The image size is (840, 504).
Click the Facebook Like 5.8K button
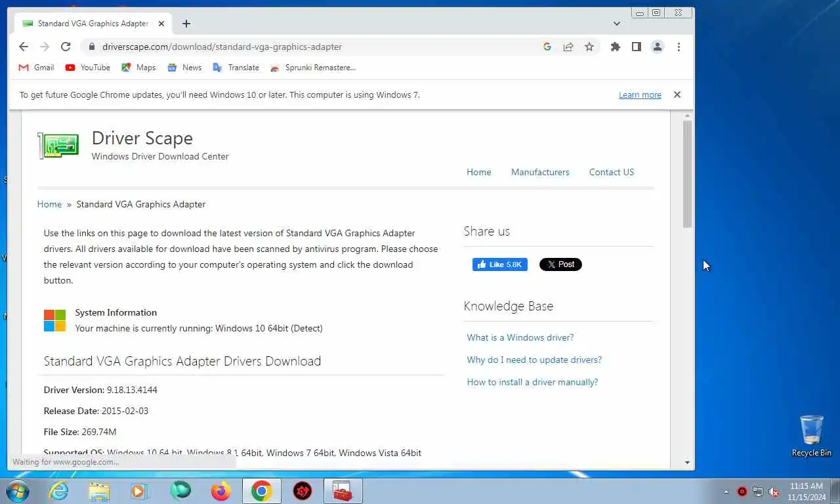[x=500, y=264]
